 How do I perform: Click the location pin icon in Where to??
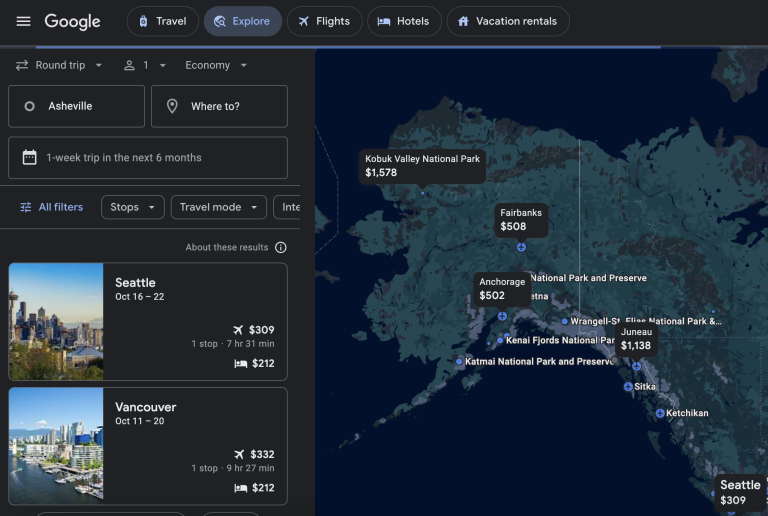[172, 106]
